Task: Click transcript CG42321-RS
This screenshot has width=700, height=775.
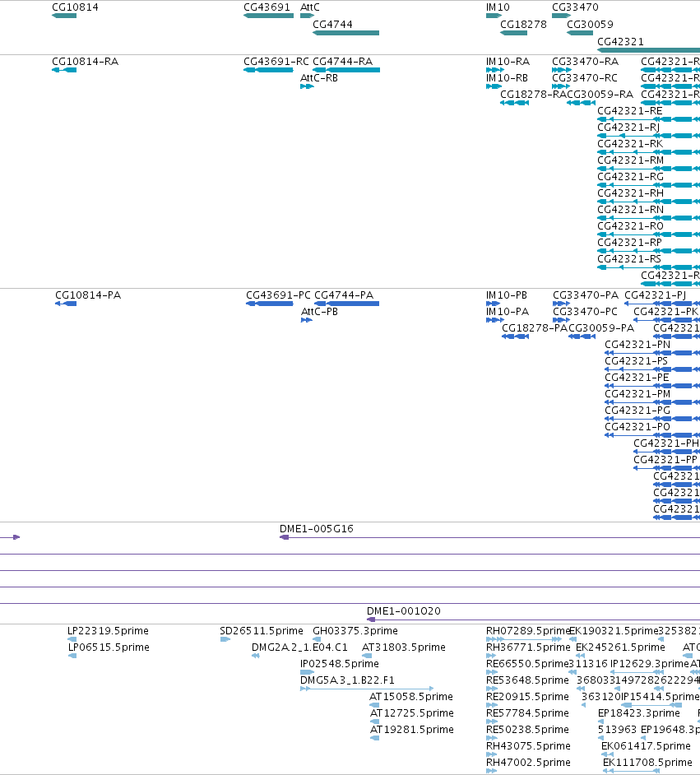Action: coord(649,267)
